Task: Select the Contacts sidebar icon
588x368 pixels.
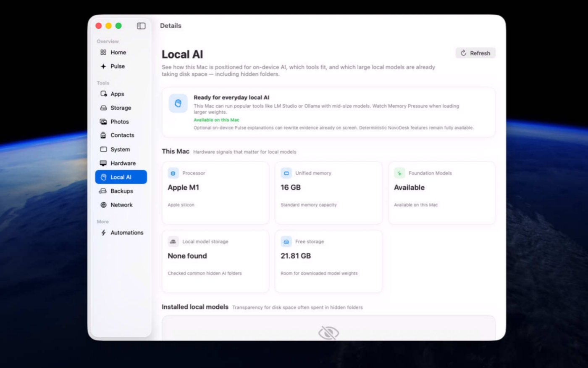Action: click(103, 135)
